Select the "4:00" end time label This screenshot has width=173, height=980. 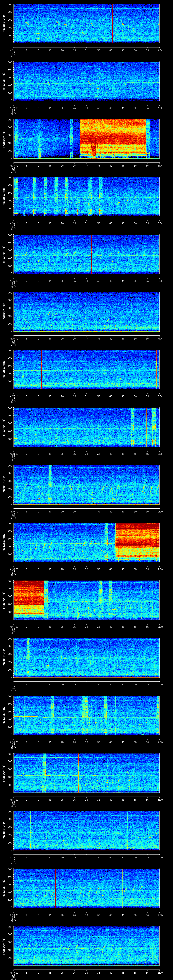[160, 166]
